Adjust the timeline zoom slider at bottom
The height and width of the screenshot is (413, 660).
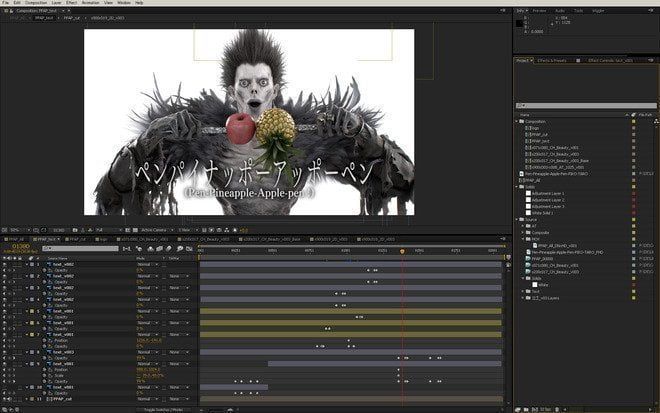(x=216, y=410)
